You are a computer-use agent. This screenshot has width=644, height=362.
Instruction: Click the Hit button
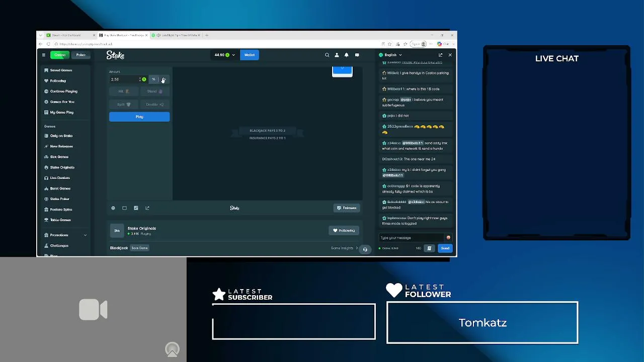pos(124,92)
